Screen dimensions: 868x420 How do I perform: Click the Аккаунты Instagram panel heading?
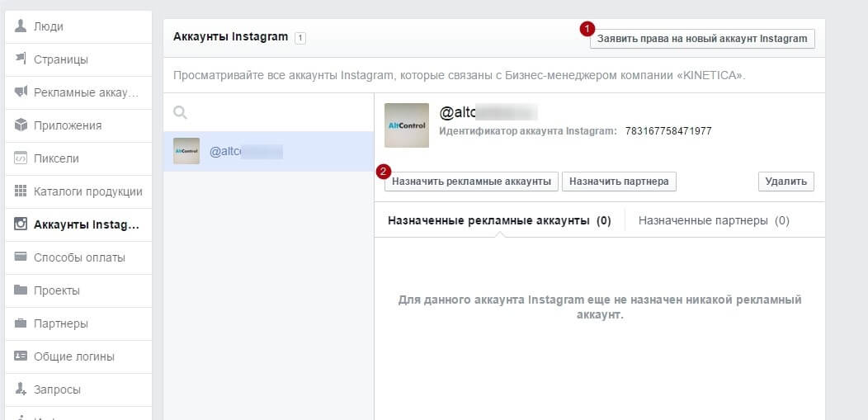click(230, 37)
